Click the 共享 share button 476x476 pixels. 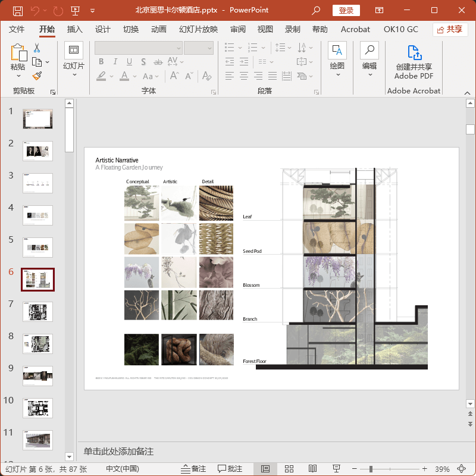coord(450,29)
